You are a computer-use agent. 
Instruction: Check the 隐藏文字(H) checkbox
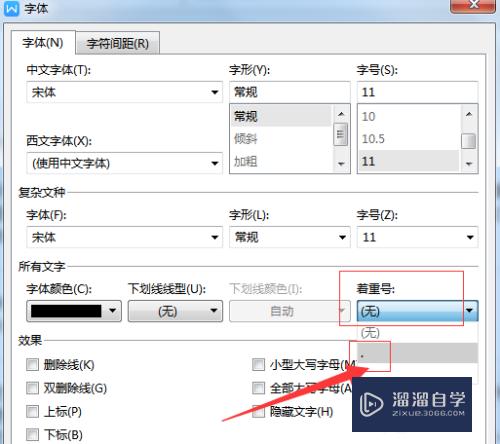click(258, 412)
